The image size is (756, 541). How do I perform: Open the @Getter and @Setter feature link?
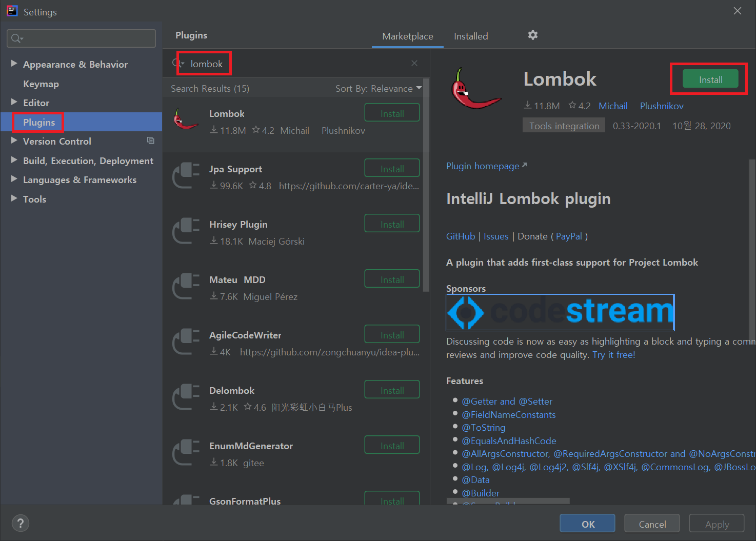pyautogui.click(x=507, y=402)
